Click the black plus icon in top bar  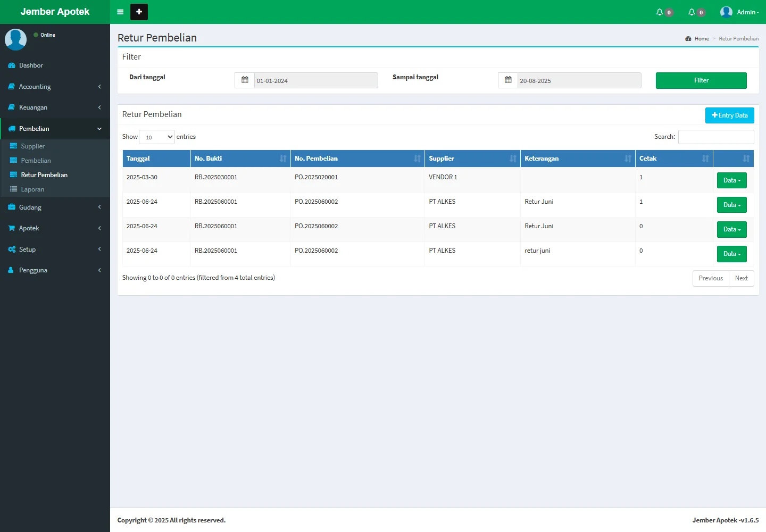click(139, 12)
